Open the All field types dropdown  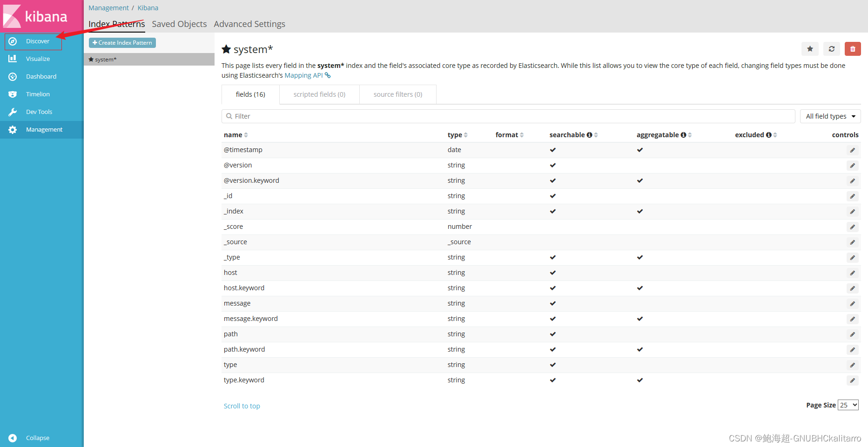(x=830, y=116)
